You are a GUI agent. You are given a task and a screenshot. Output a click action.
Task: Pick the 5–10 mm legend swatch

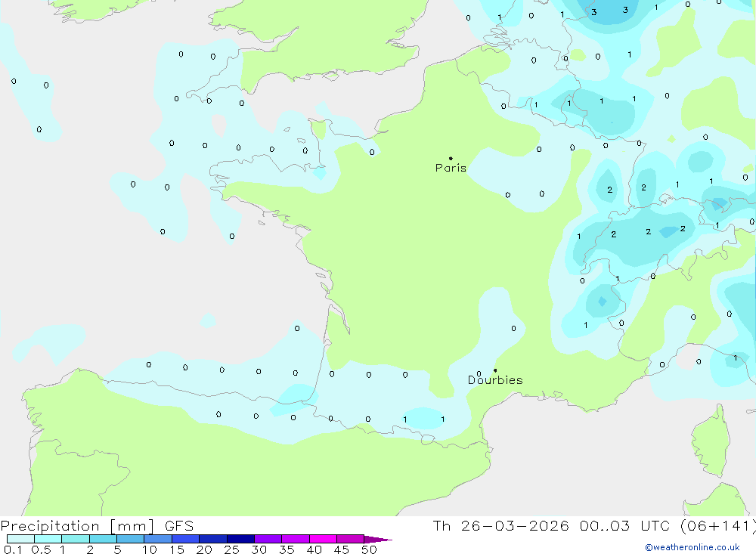coord(131,539)
